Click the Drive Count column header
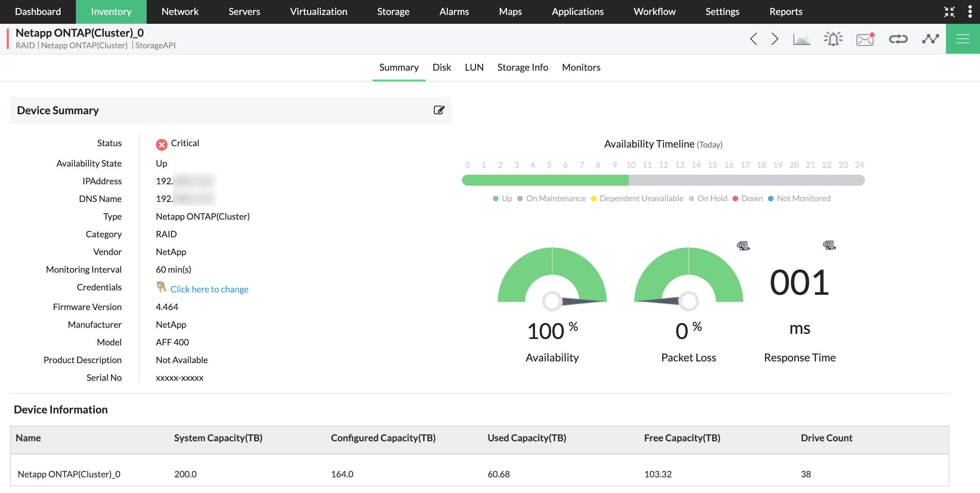 [x=826, y=438]
